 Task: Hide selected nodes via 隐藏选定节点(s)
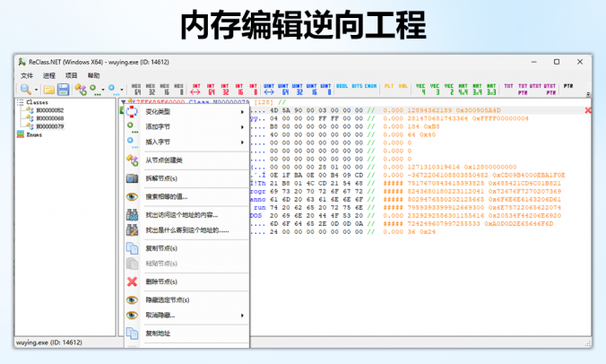(x=186, y=299)
